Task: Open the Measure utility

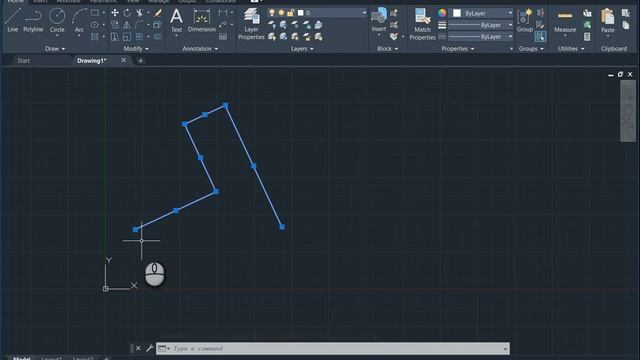Action: tap(565, 20)
